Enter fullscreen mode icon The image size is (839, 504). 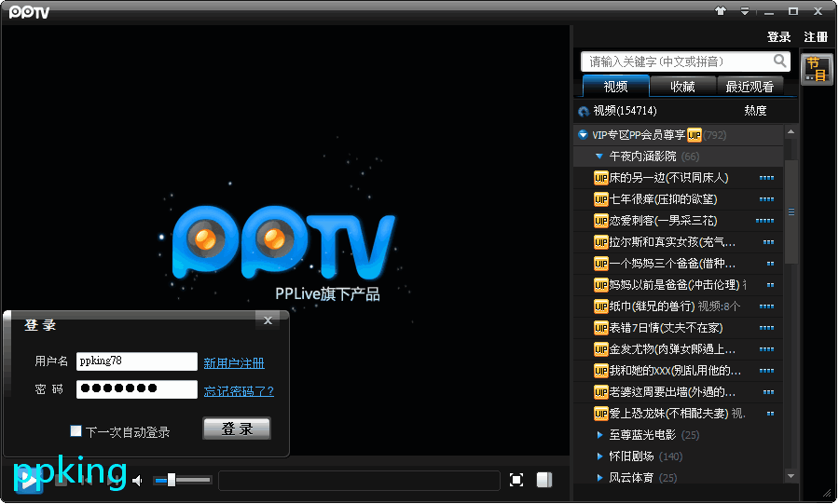(516, 480)
